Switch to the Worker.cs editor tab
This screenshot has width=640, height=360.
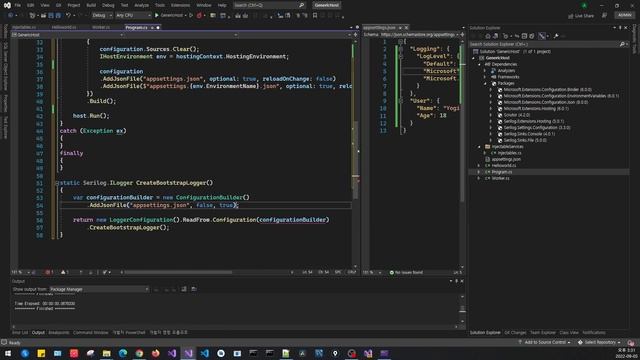pyautogui.click(x=101, y=27)
